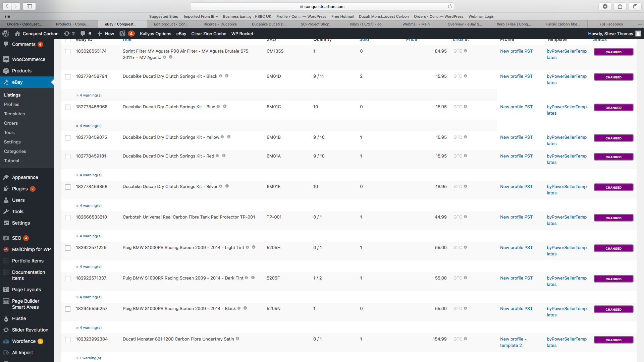
Task: Show all tabs overview icon
Action: coord(635,6)
